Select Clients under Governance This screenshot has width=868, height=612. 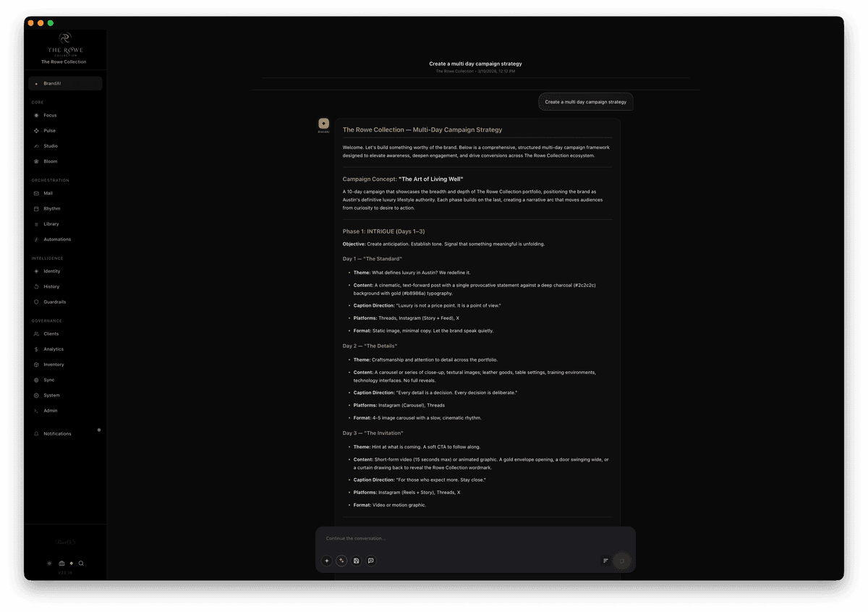49,333
